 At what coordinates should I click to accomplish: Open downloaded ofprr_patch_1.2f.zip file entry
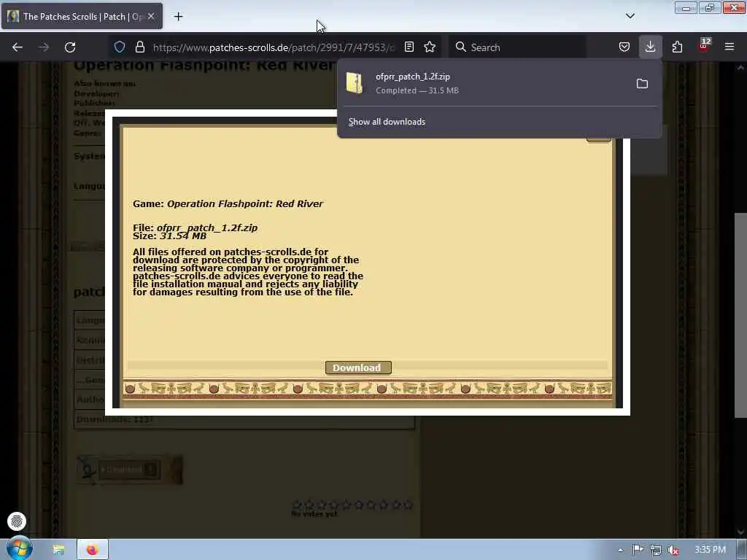[484, 83]
